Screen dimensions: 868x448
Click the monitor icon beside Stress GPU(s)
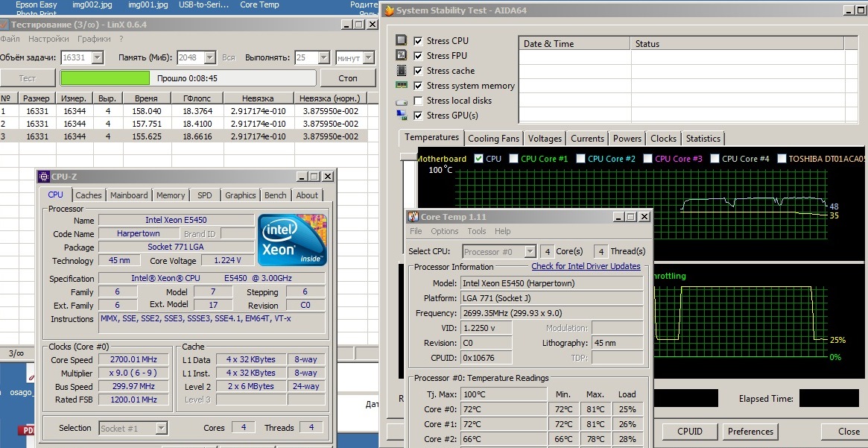tap(402, 116)
